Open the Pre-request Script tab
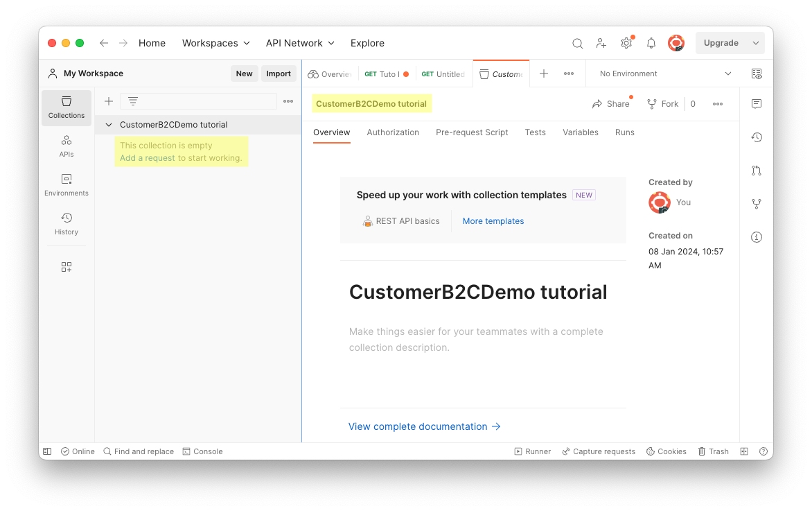This screenshot has width=812, height=511. 472,132
